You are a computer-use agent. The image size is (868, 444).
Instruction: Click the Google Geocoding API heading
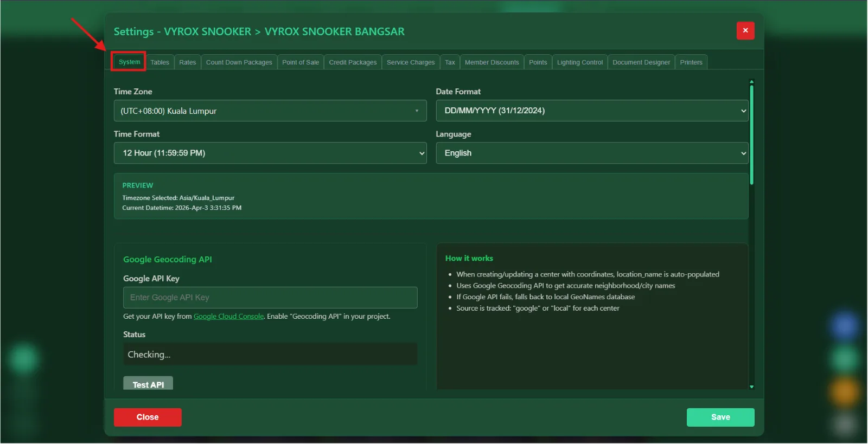click(168, 260)
